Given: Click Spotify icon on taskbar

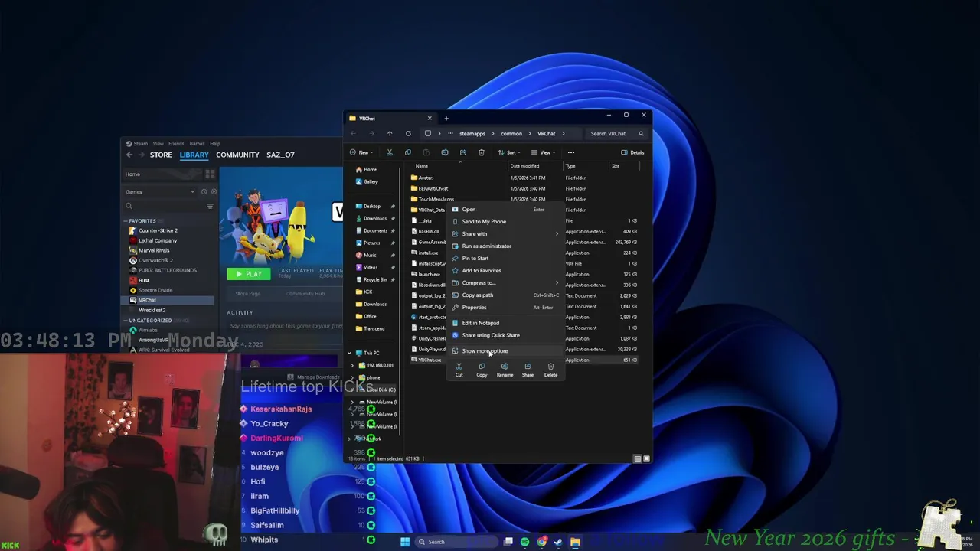Looking at the screenshot, I should (524, 542).
